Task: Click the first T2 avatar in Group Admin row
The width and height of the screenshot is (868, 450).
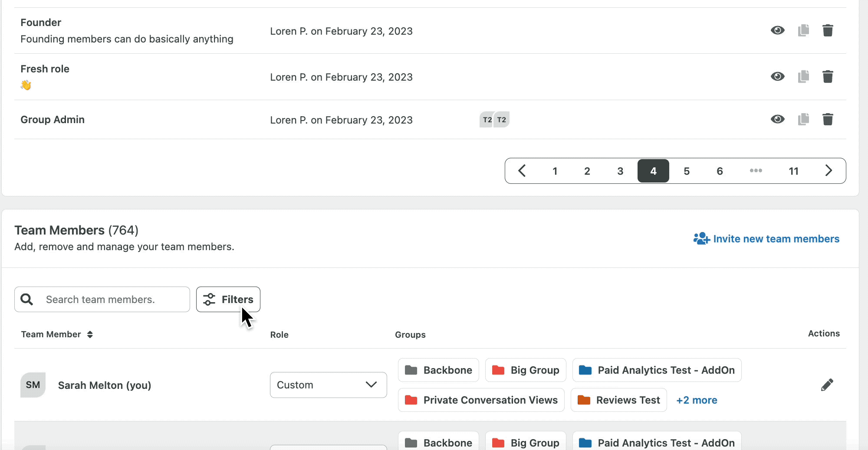Action: [x=487, y=120]
